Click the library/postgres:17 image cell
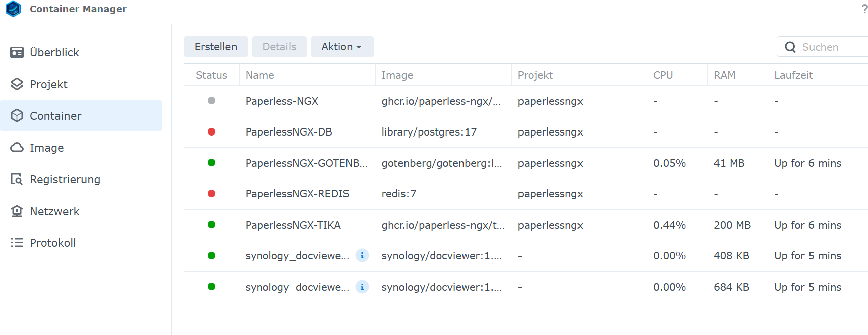868x335 pixels. click(429, 132)
